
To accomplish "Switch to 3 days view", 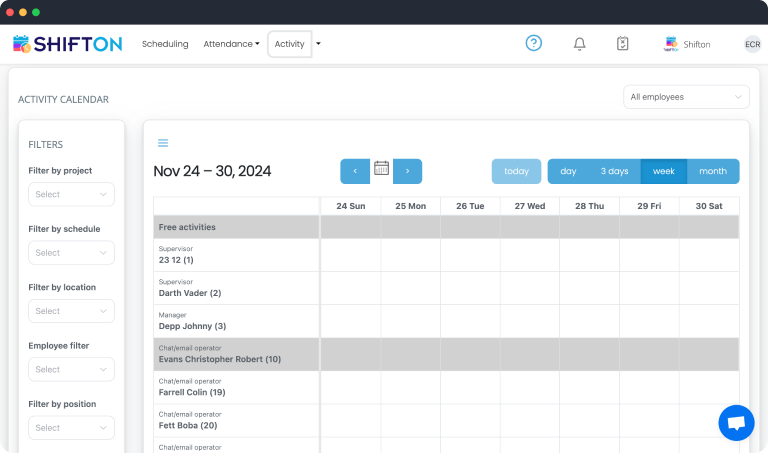I will (x=614, y=171).
